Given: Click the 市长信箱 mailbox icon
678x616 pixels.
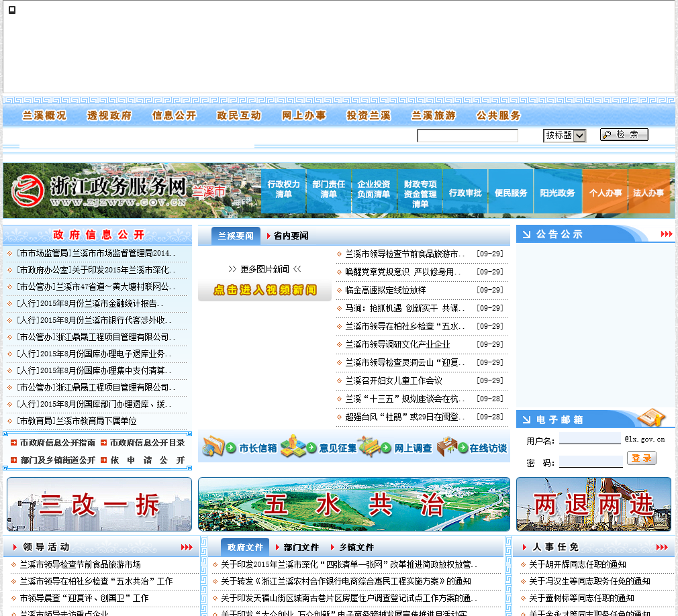Looking at the screenshot, I should (213, 447).
